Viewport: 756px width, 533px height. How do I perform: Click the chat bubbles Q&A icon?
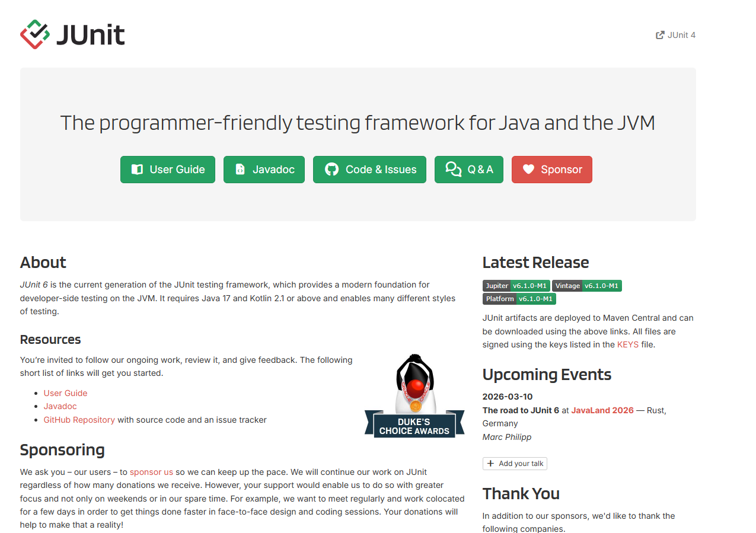coord(454,170)
